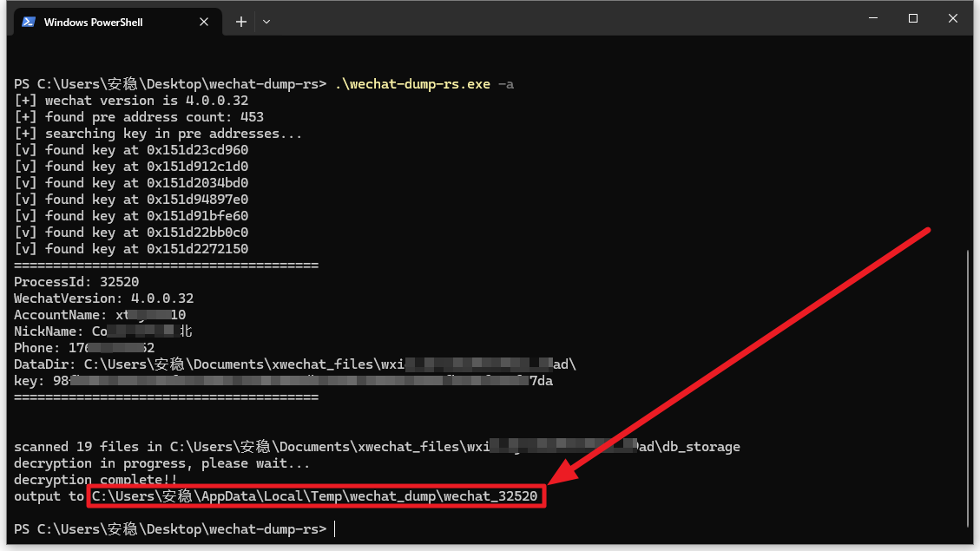Minimize the terminal window
Viewport: 980px width, 551px height.
(873, 18)
